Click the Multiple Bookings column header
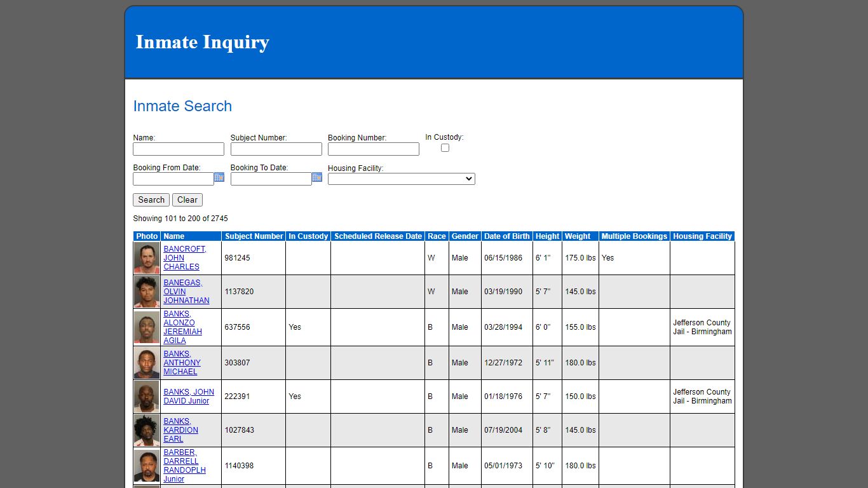This screenshot has height=488, width=868. pos(634,236)
